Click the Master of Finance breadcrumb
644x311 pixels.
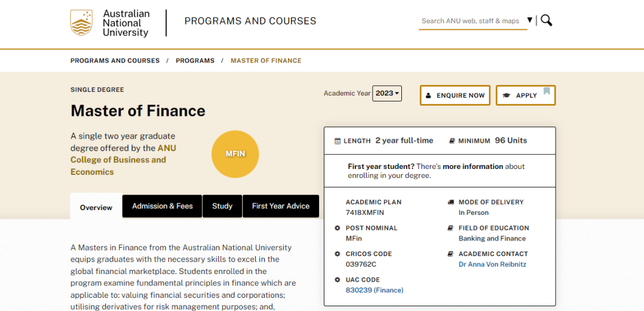[x=266, y=60]
